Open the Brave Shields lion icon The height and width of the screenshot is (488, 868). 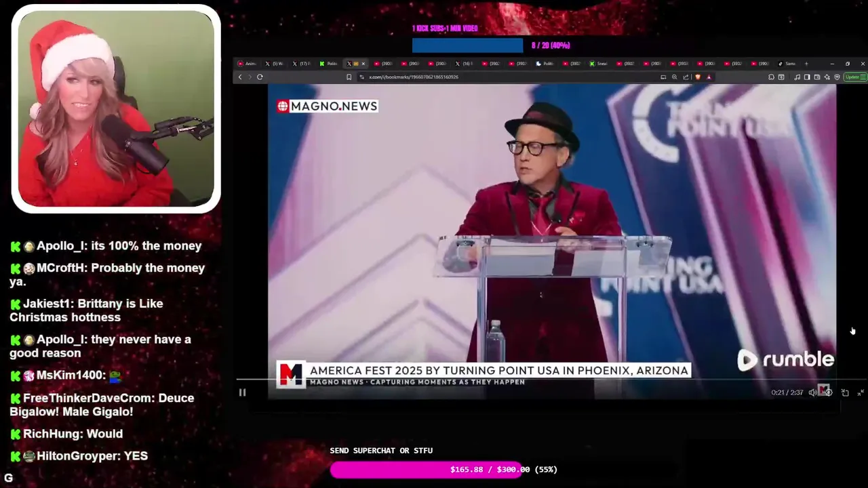[698, 77]
